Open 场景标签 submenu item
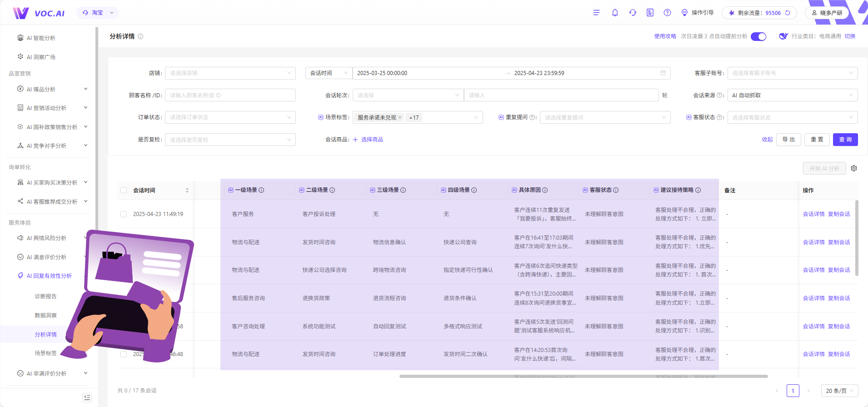The height and width of the screenshot is (407, 868). 46,353
